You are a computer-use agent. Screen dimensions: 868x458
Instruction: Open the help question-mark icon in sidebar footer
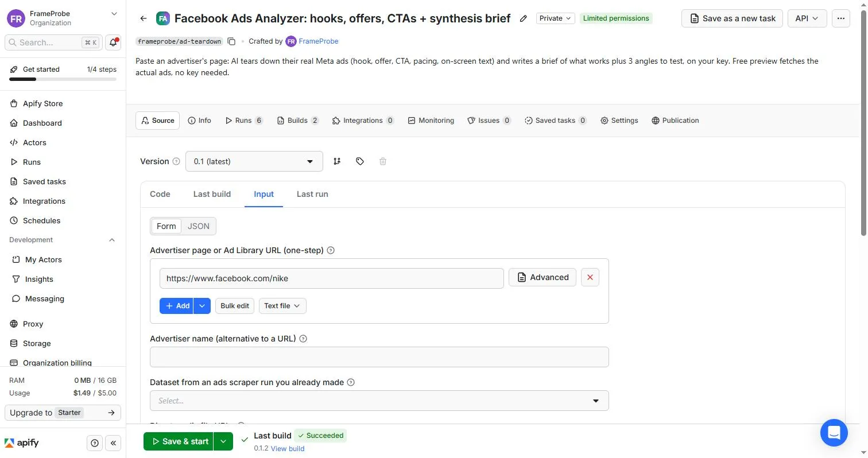coord(95,443)
